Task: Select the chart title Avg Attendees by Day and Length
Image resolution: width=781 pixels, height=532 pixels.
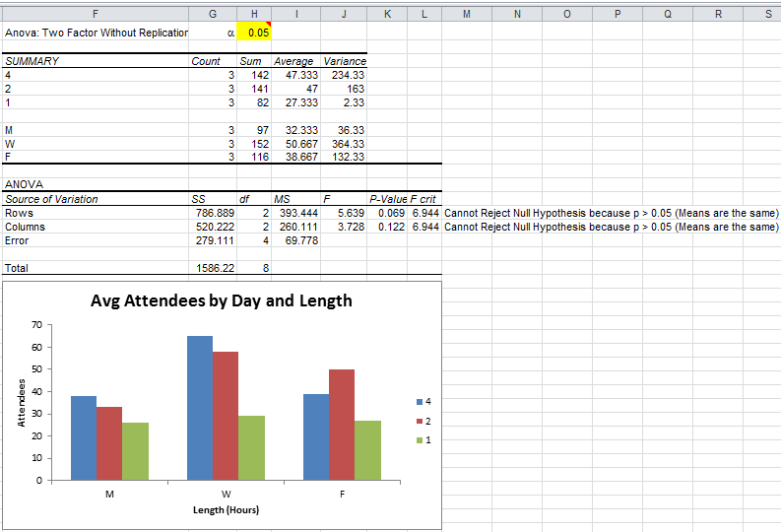Action: coord(221,300)
